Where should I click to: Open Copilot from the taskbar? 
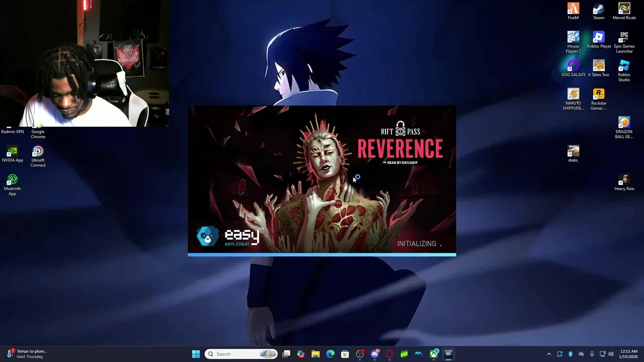tap(301, 354)
